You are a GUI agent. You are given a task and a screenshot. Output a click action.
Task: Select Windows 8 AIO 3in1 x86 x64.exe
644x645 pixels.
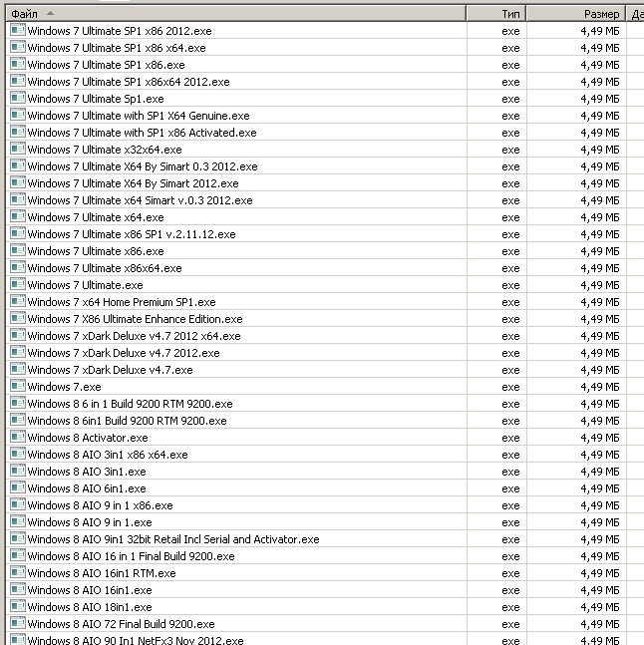pos(108,455)
